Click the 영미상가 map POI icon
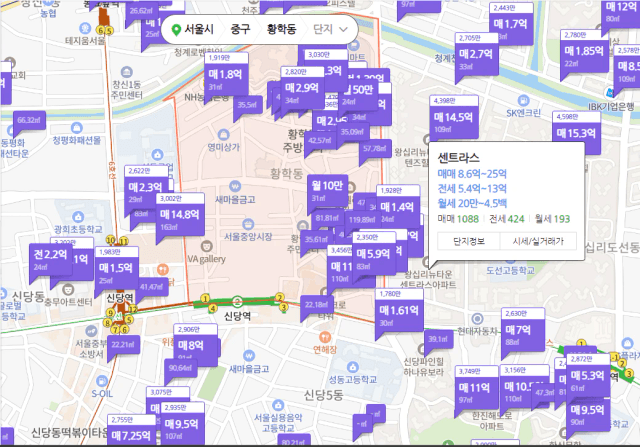This screenshot has width=640, height=447. pos(223,134)
